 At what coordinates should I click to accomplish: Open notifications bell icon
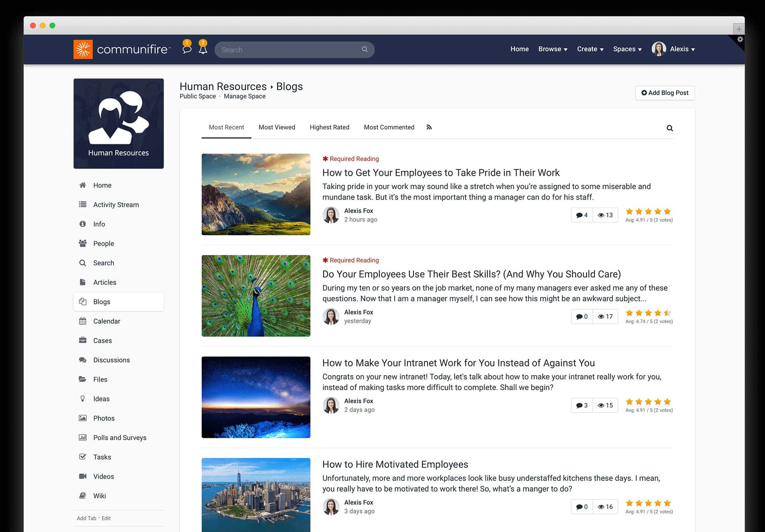[x=202, y=49]
